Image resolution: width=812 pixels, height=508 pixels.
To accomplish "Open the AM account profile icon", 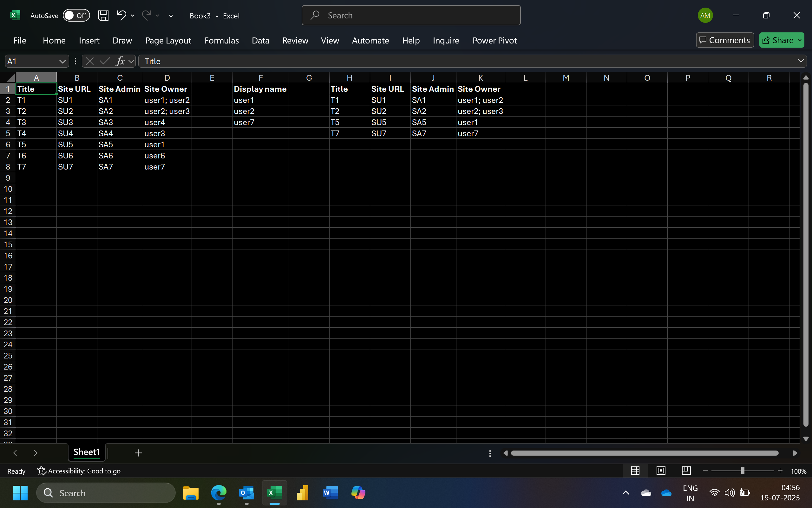I will (705, 16).
